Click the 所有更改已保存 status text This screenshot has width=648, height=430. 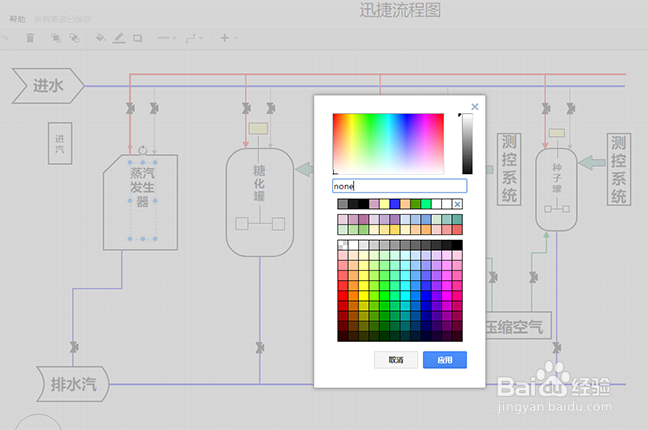coord(62,19)
